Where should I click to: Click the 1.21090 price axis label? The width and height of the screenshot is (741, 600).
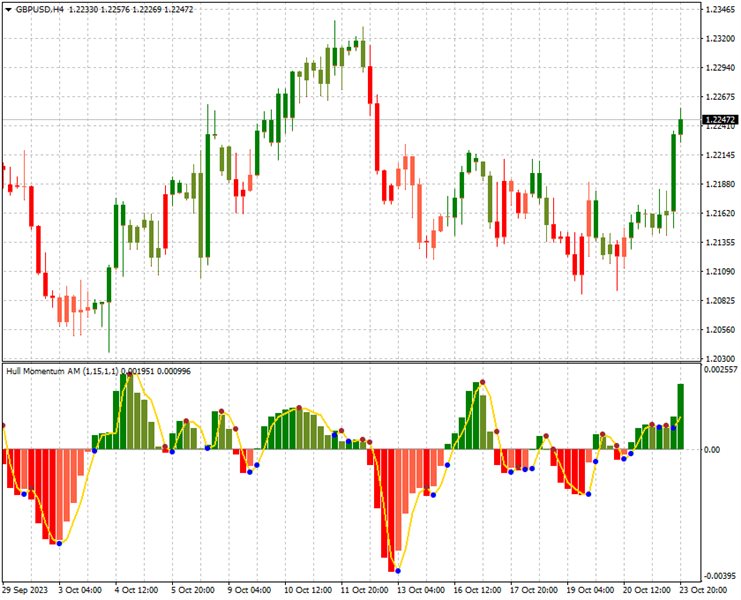point(720,271)
